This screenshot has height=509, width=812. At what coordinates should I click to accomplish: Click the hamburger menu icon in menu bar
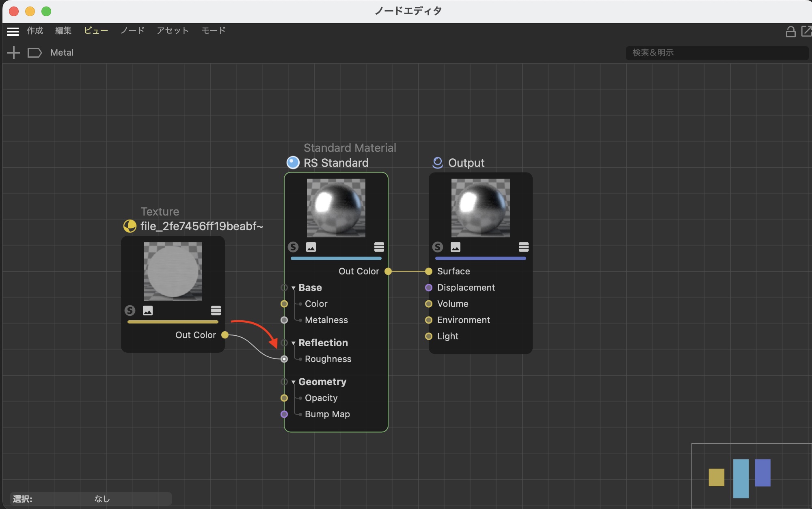[13, 31]
